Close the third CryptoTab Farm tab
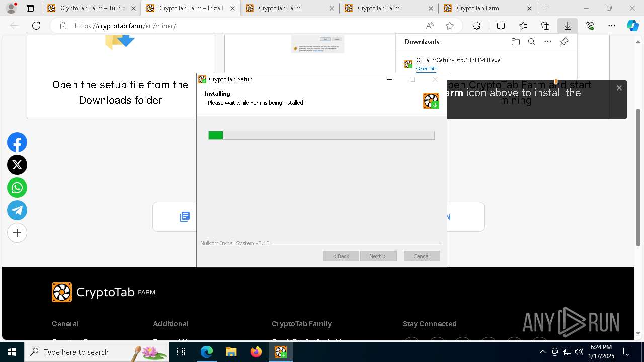This screenshot has width=644, height=362. coord(332,8)
